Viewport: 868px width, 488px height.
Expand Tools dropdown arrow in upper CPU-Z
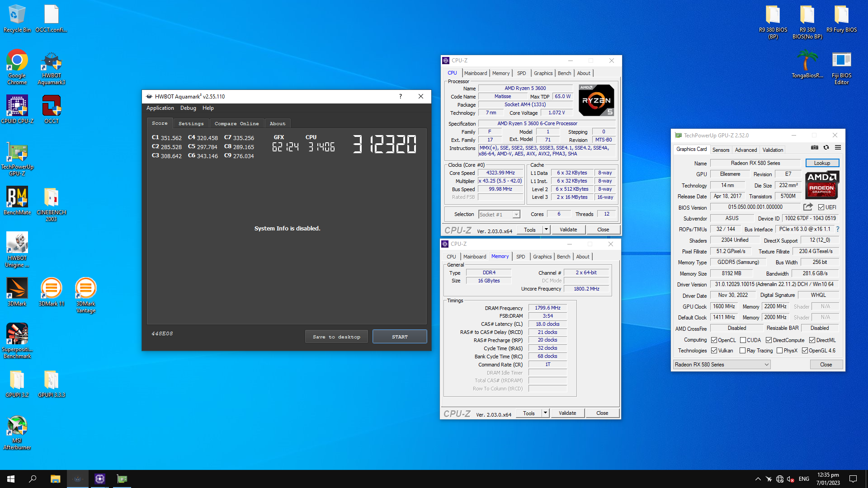(x=546, y=230)
